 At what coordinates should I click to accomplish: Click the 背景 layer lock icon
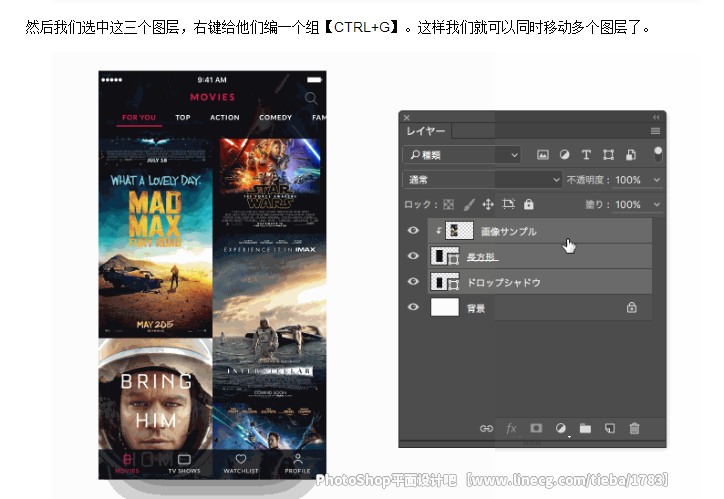(632, 307)
